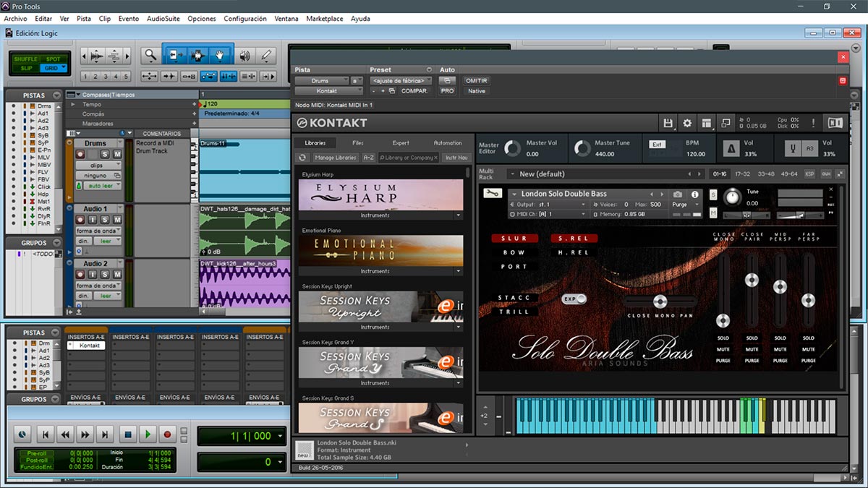
Task: Open Audio 1 'forma de onda' view selector
Action: click(98, 231)
